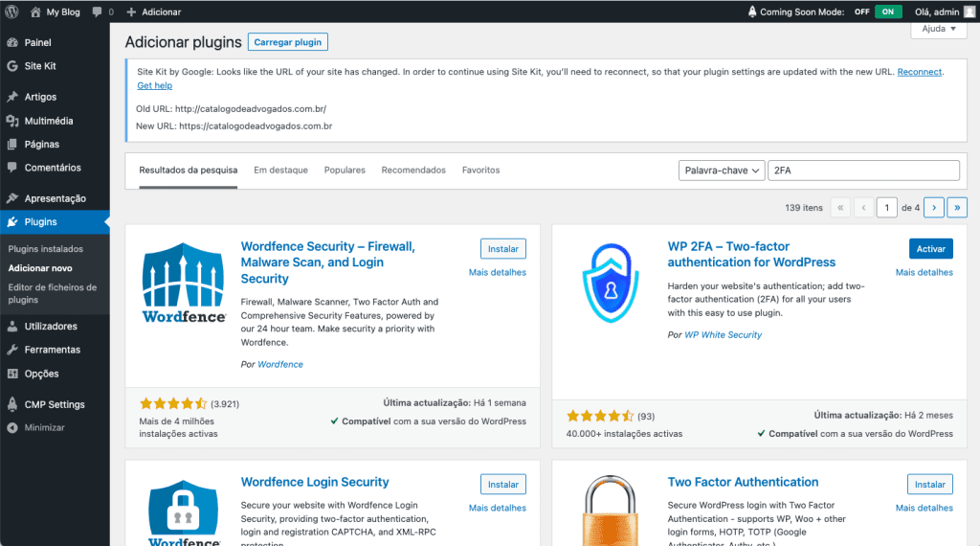Open WP 2FA plugin title link

[751, 255]
